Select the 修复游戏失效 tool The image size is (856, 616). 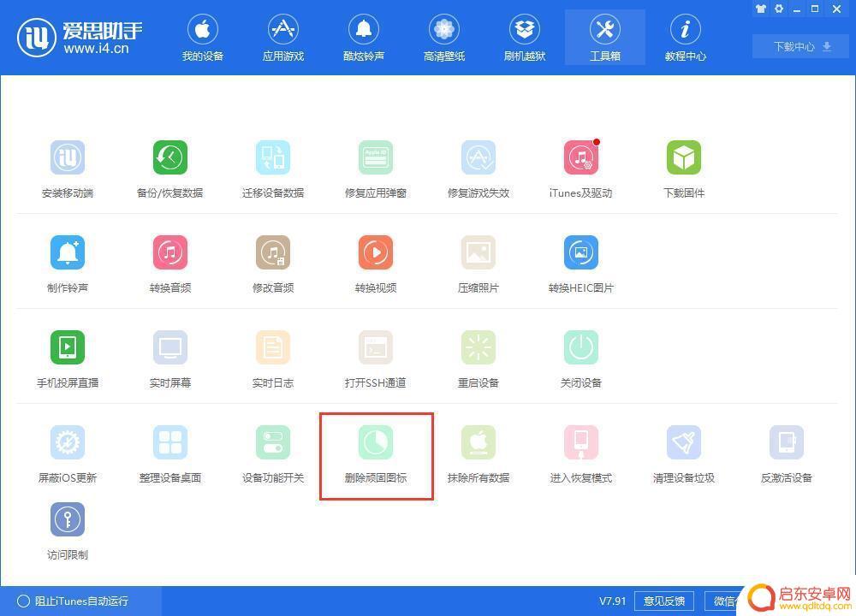(479, 169)
